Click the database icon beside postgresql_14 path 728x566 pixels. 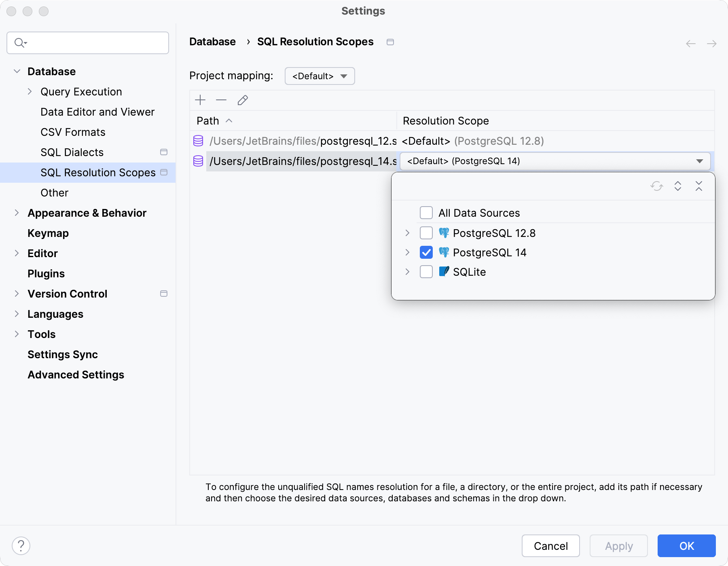198,161
